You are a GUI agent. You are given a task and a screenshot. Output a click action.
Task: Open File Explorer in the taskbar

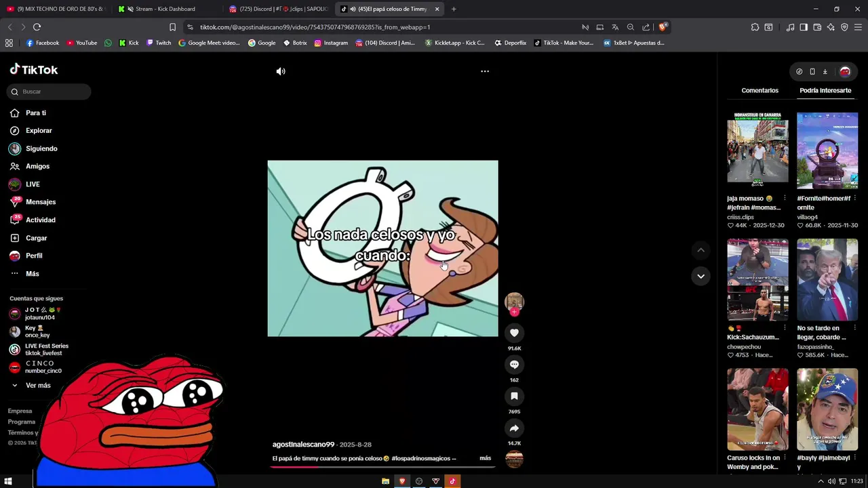point(385,481)
